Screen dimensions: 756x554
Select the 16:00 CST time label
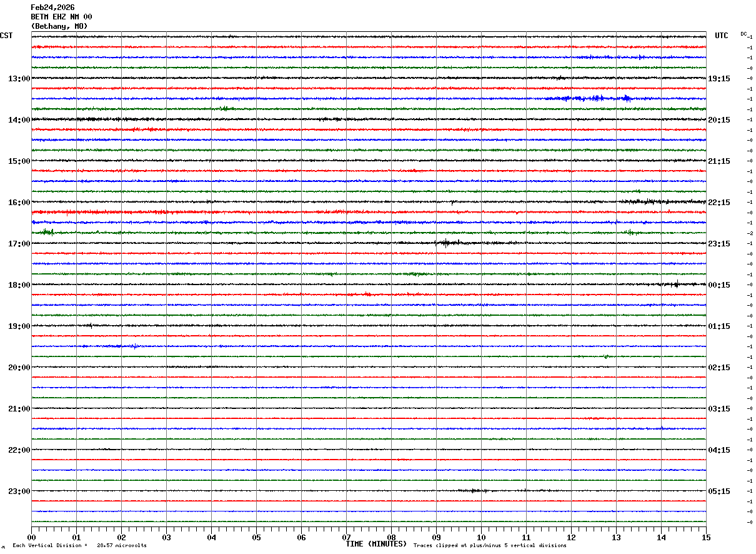coord(19,203)
